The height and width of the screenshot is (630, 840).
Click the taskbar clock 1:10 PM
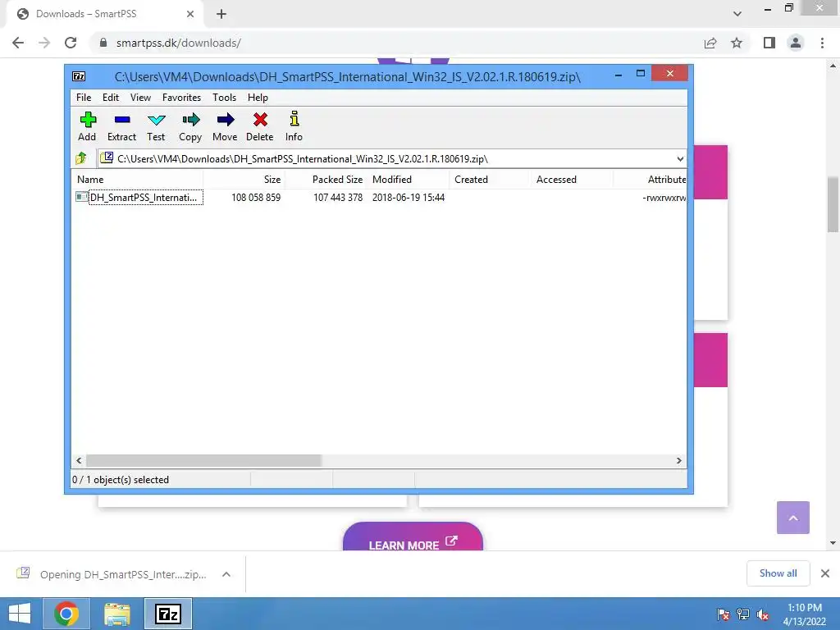tap(804, 608)
